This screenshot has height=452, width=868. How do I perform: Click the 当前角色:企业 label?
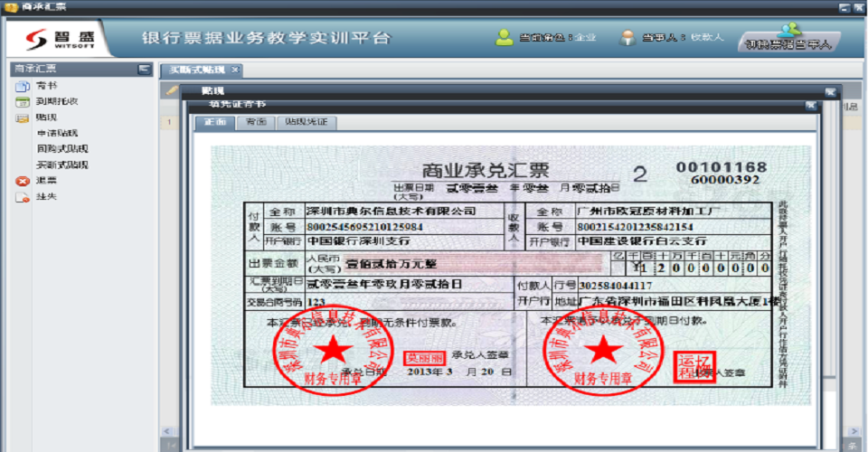pos(558,38)
